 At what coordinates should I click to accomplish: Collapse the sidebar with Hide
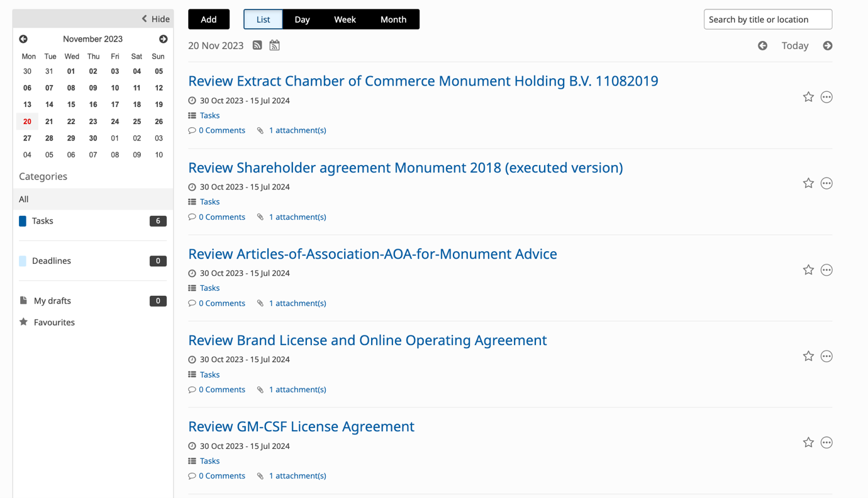pos(155,19)
